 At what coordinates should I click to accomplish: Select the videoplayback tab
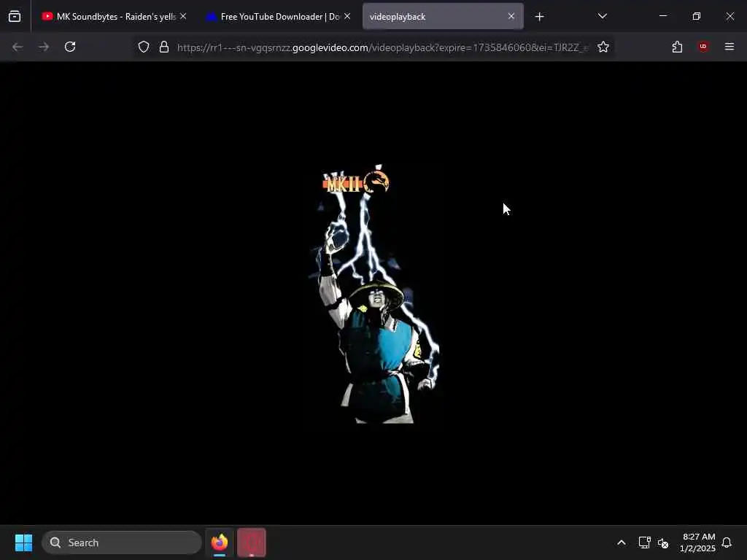443,17
